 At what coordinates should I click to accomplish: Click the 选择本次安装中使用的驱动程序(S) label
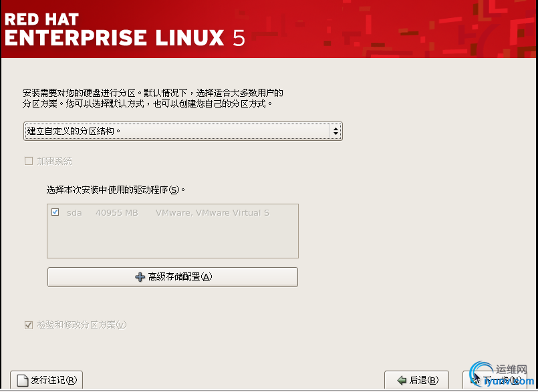pyautogui.click(x=116, y=190)
